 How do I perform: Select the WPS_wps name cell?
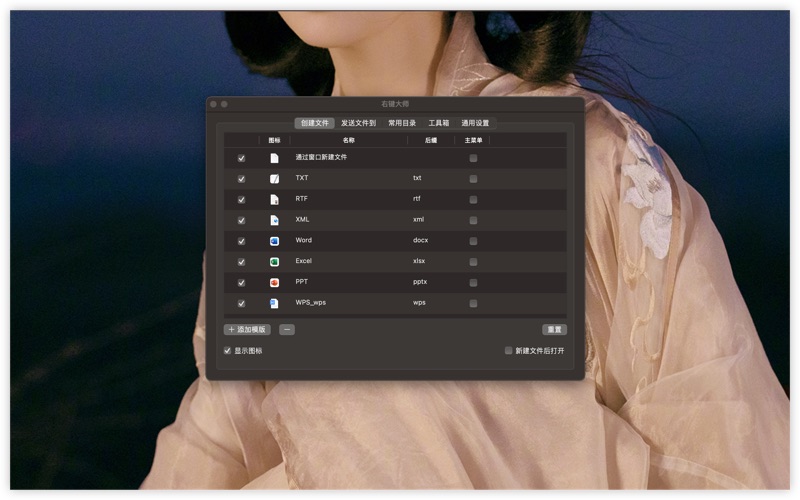tap(311, 303)
